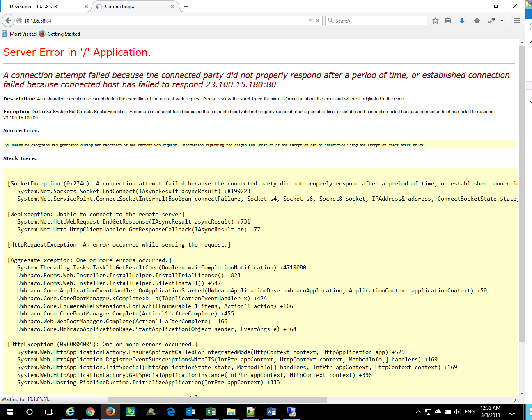This screenshot has width=532, height=420.
Task: Click the '[WebException: Unable to connect' line
Action: 96,214
